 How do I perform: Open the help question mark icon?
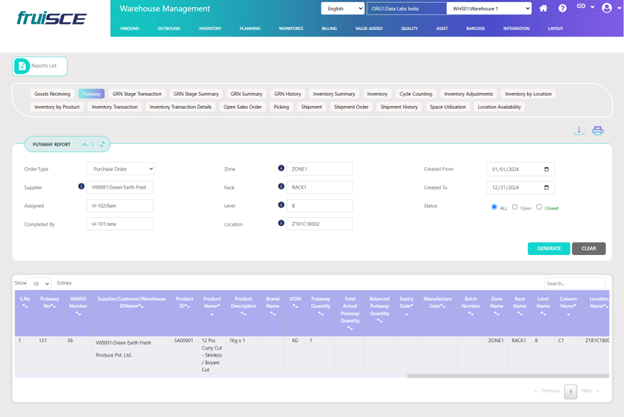pyautogui.click(x=562, y=9)
